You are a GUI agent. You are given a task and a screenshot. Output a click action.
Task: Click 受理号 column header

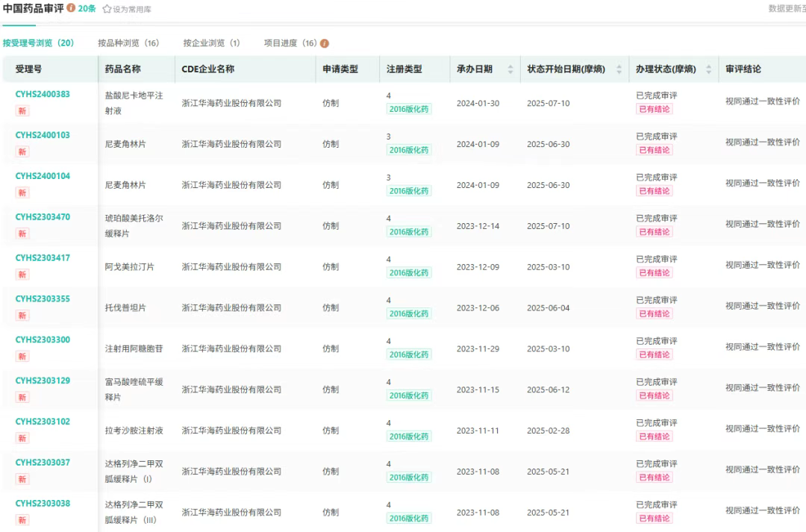[28, 69]
